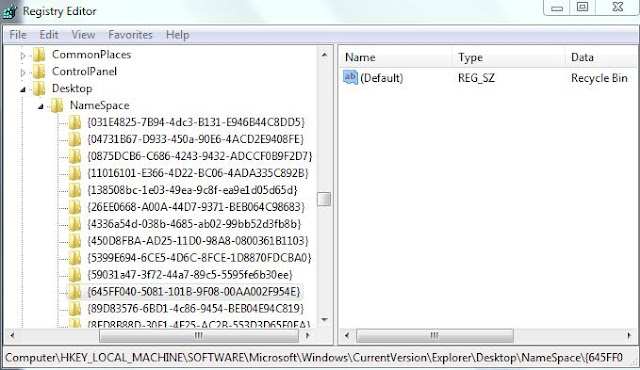Click the ControlPanel folder icon
The height and width of the screenshot is (370, 640).
(39, 71)
